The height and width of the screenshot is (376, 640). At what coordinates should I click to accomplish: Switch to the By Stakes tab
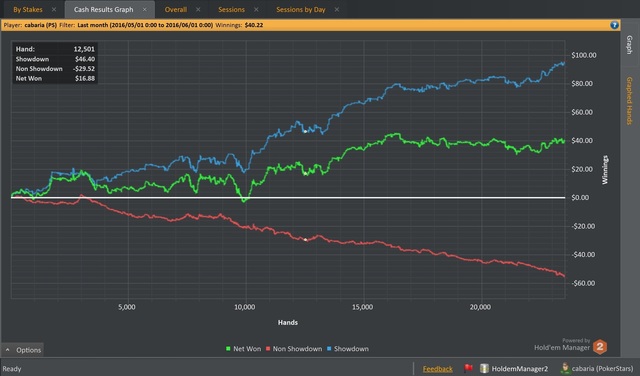[28, 9]
